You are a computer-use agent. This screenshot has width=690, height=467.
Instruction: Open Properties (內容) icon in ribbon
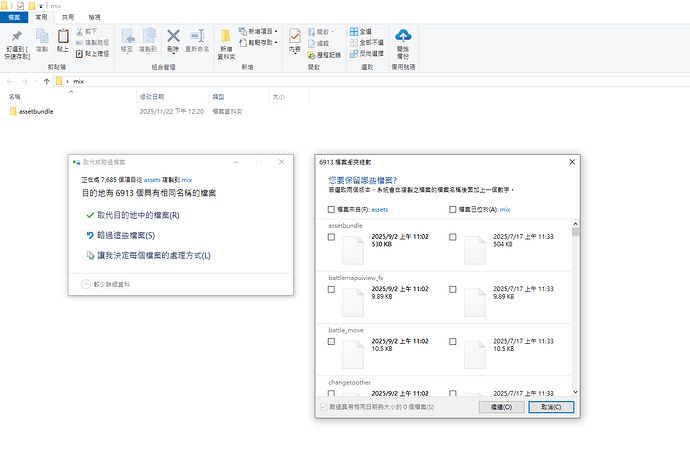pos(294,39)
